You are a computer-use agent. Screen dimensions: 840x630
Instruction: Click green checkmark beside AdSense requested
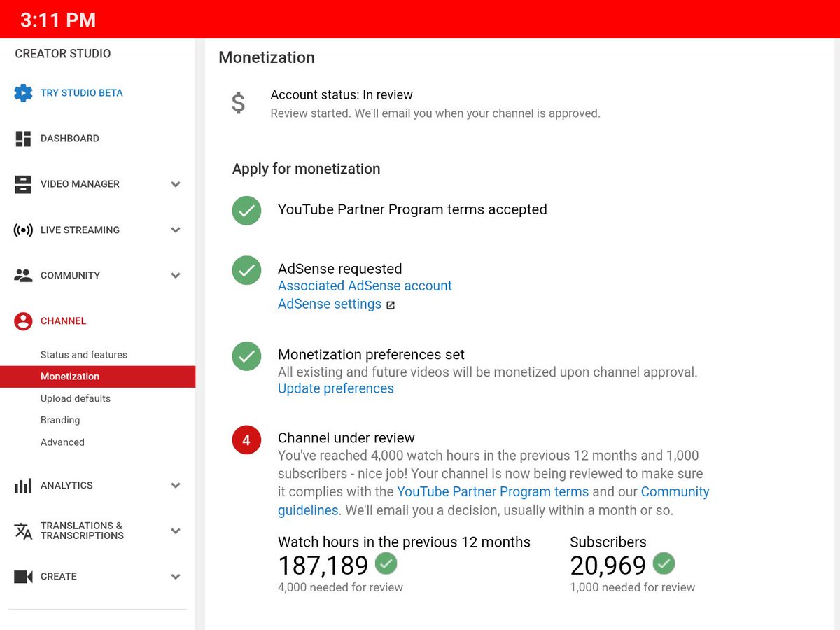pos(246,271)
